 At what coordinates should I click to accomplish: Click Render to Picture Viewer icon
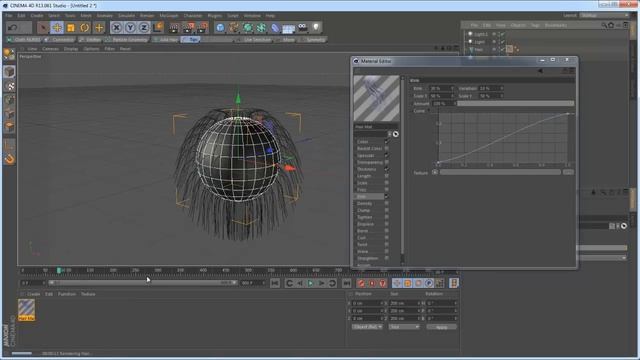[x=188, y=28]
